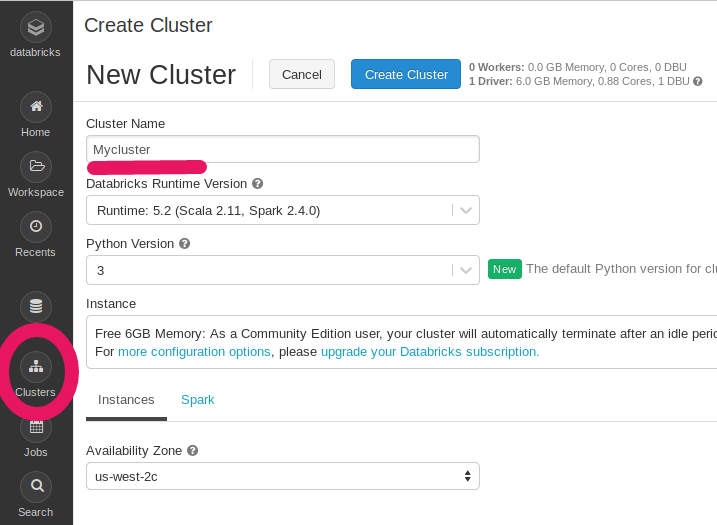Click help icon next to Python Version

click(185, 243)
